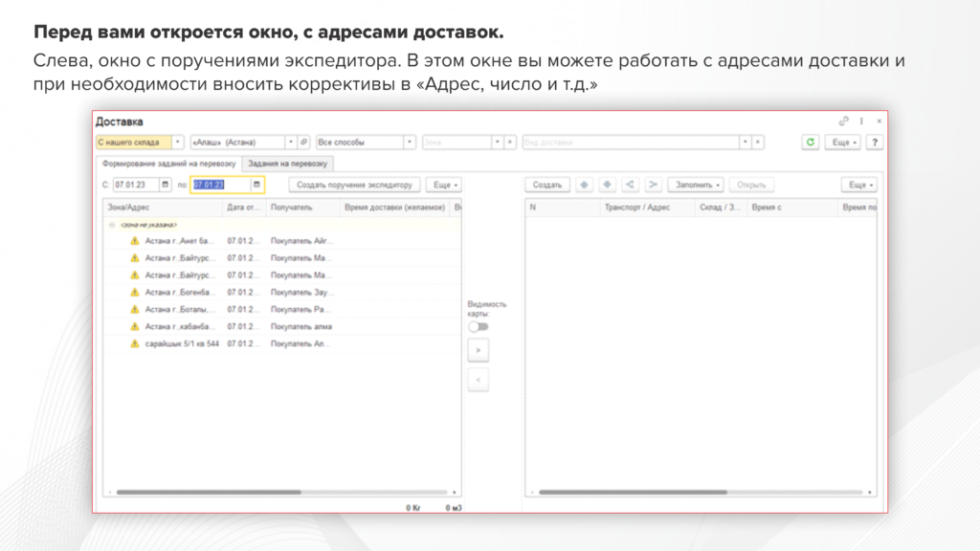Screen dimensions: 980x551
Task: Click the recipient "Покупатель Ал..."
Action: point(300,343)
